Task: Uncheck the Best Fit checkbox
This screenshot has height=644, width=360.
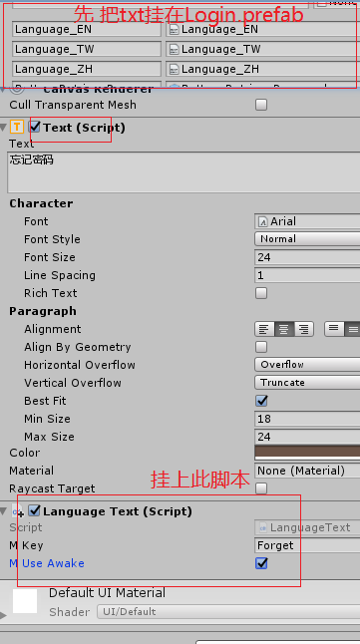Action: tap(261, 401)
